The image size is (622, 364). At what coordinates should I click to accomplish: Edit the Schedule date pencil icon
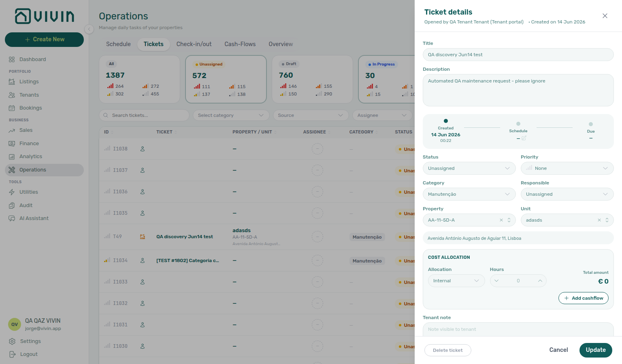pos(524,138)
